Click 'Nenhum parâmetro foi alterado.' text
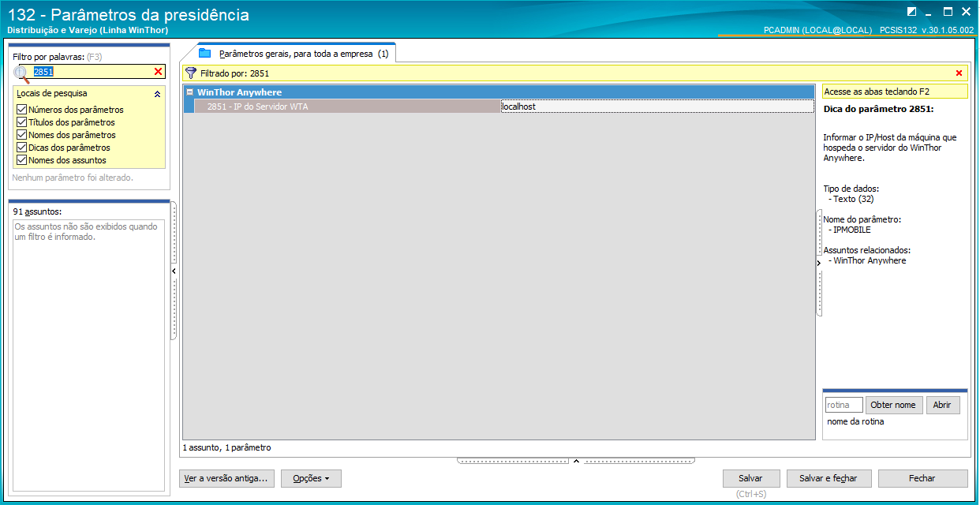 coord(73,178)
